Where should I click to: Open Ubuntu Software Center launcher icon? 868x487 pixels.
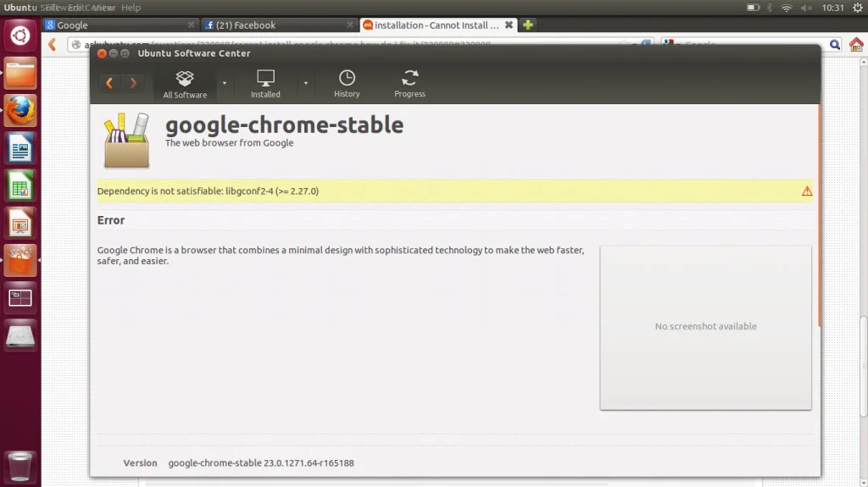20,260
